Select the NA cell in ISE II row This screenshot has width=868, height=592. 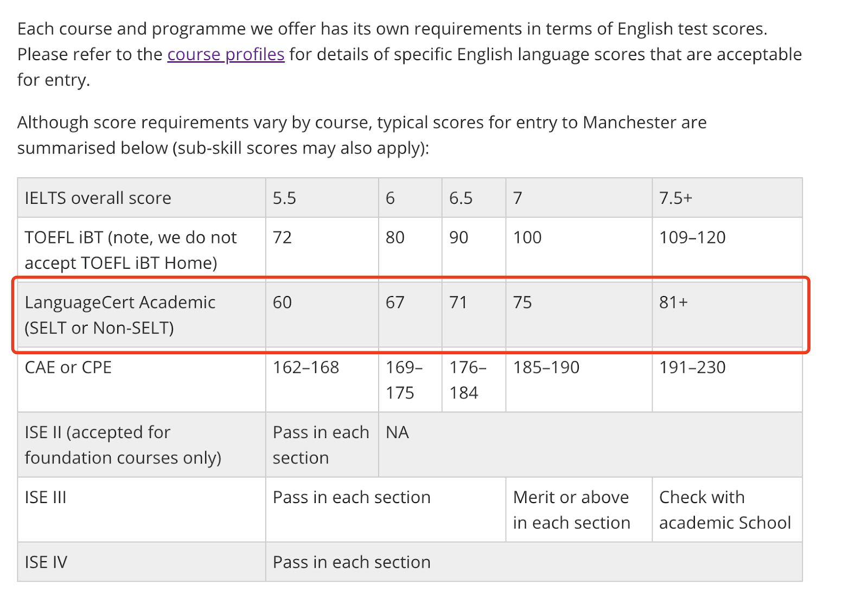pyautogui.click(x=590, y=445)
